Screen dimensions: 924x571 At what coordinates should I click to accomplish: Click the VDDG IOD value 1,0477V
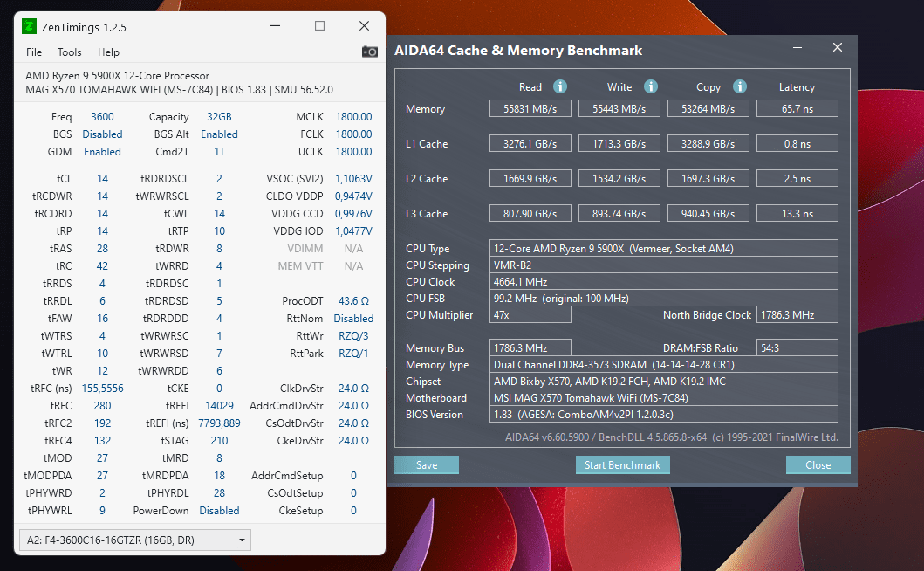353,230
